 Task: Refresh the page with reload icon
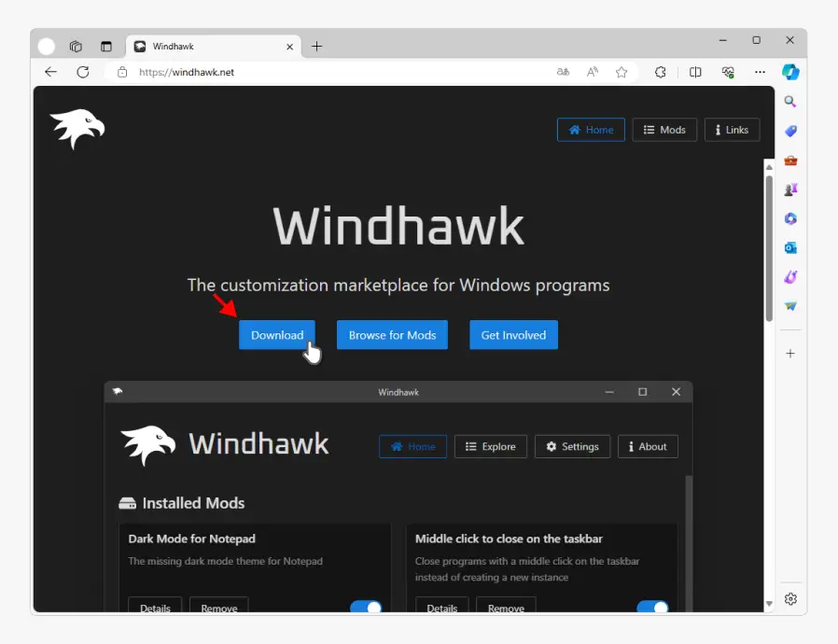(83, 72)
